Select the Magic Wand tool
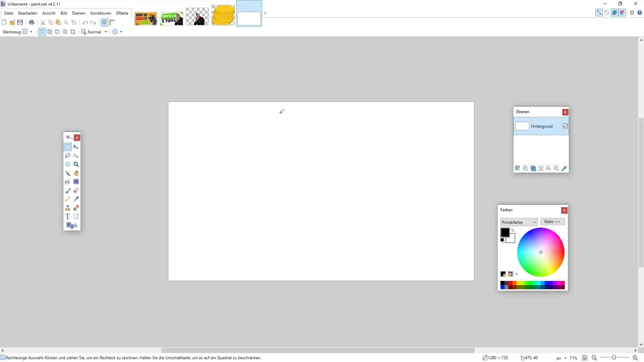Viewport: 644px width, 362px height. point(68,173)
